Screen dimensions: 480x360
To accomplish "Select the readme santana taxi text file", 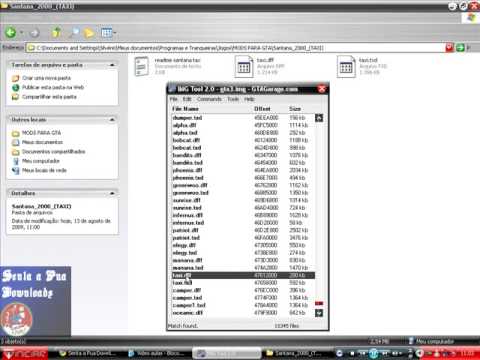I will point(142,66).
